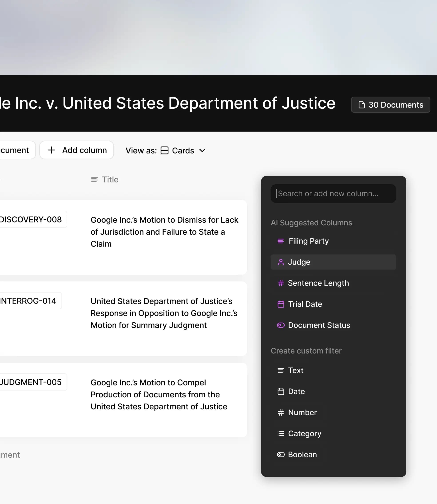Click the Boolean filter toggle icon
The width and height of the screenshot is (437, 504).
pos(281,454)
